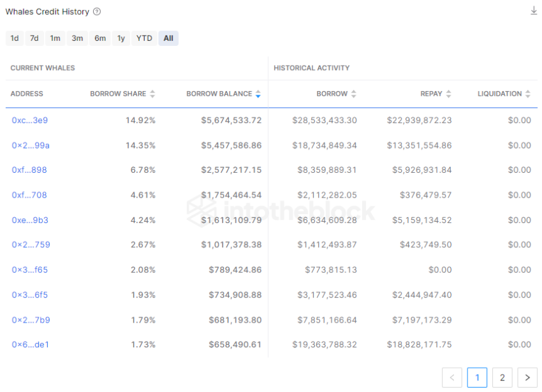
Task: Go to previous page arrow
Action: (452, 377)
